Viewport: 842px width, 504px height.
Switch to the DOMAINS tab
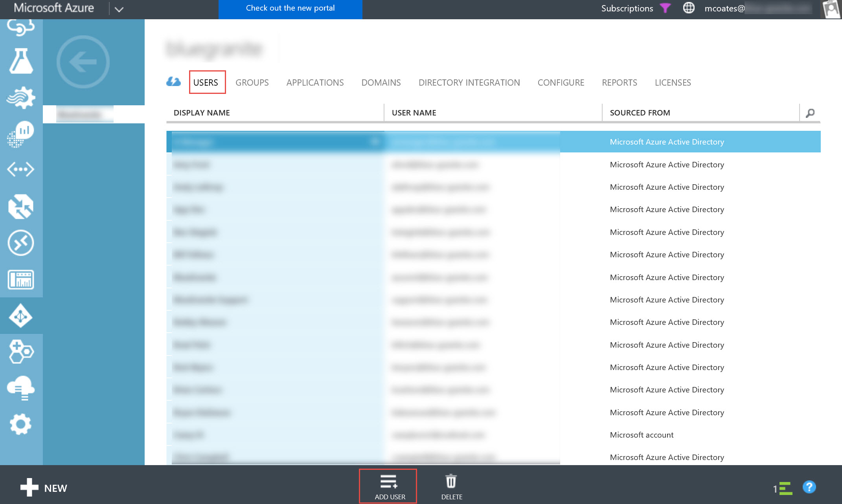click(381, 82)
